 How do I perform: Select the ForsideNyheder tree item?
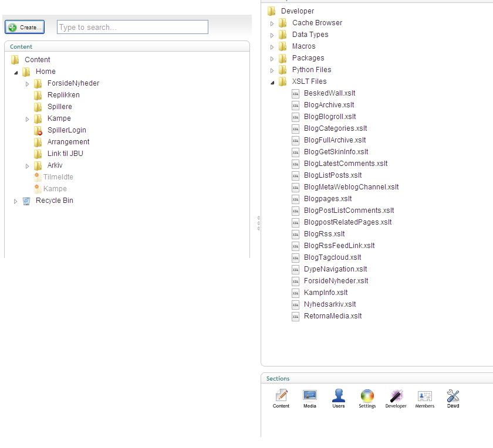(73, 83)
